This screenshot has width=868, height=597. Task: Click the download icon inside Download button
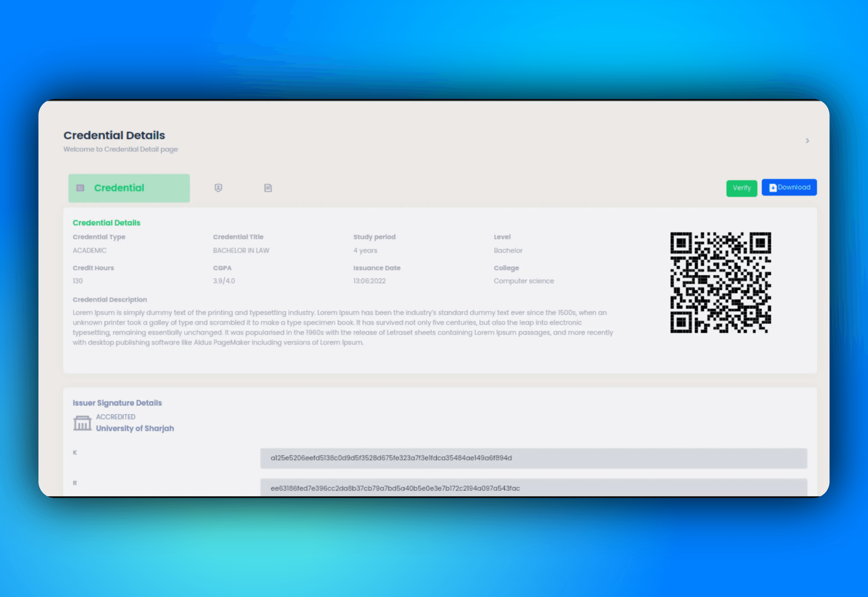pos(773,188)
